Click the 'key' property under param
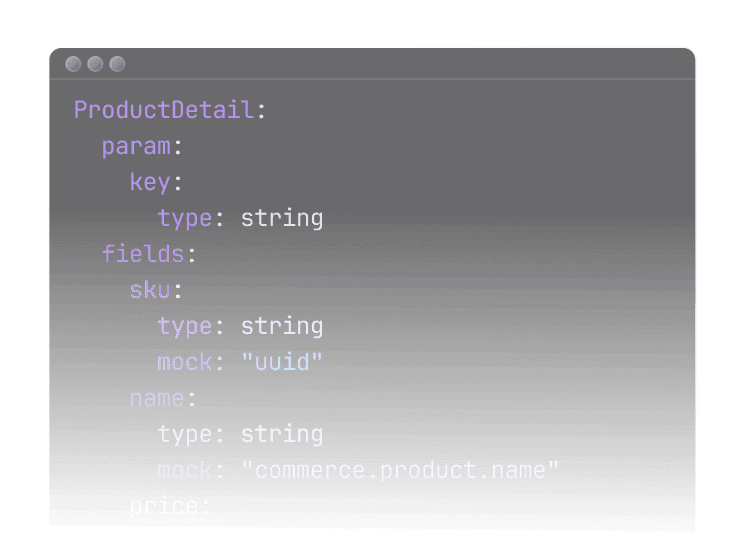This screenshot has width=745, height=536. 150,182
